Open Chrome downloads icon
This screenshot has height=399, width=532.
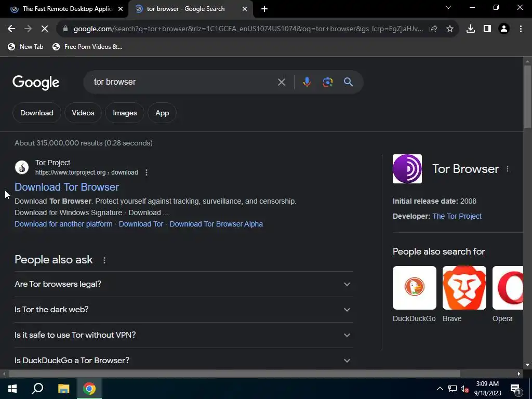coord(471,29)
